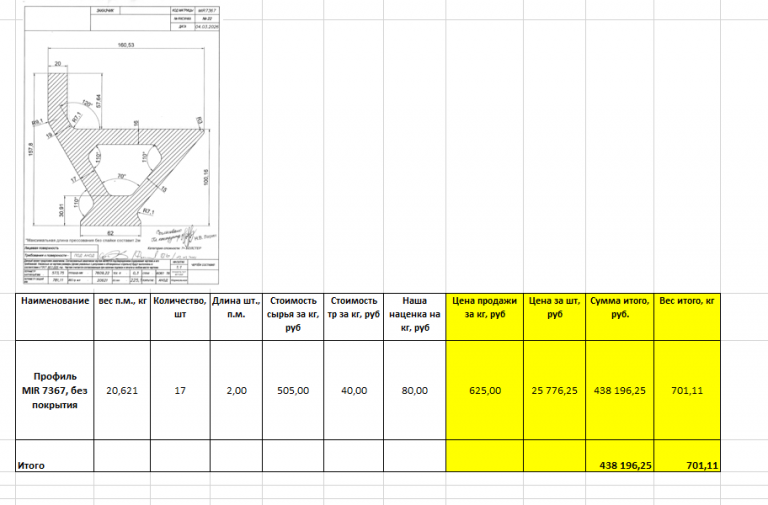Select the non-bold 438 196,25 data cell
Image resolution: width=768 pixels, height=505 pixels.
(x=620, y=390)
